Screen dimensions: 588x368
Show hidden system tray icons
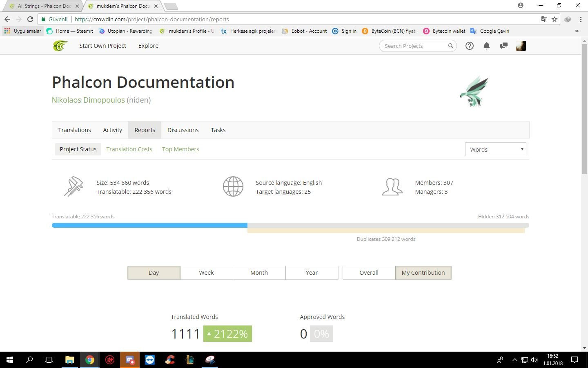pyautogui.click(x=515, y=360)
